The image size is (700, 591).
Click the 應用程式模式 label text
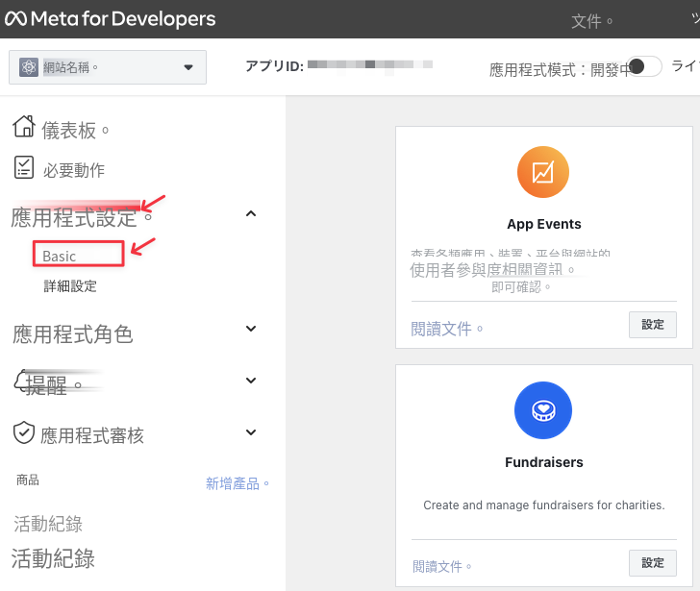click(560, 70)
